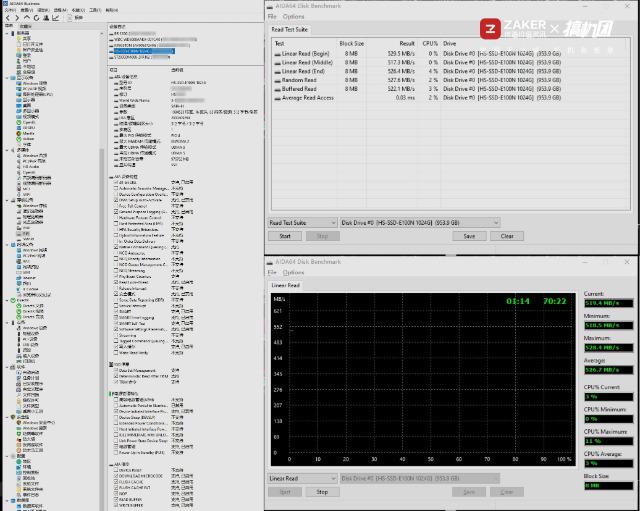Screen dimensions: 640x511
Task: Toggle the Device Sleep (DEVSLP) checkbox
Action: [x=116, y=418]
